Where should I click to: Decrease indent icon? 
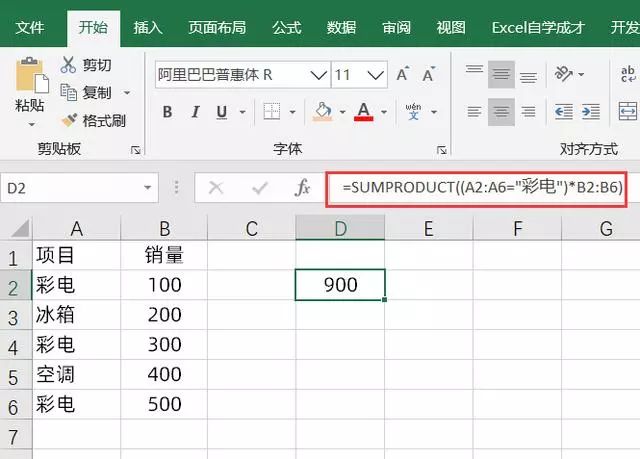click(x=564, y=111)
